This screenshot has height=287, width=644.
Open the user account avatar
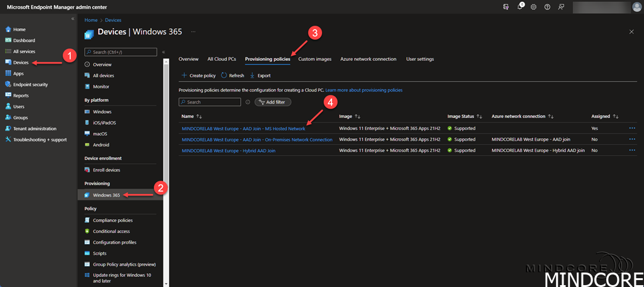click(636, 7)
